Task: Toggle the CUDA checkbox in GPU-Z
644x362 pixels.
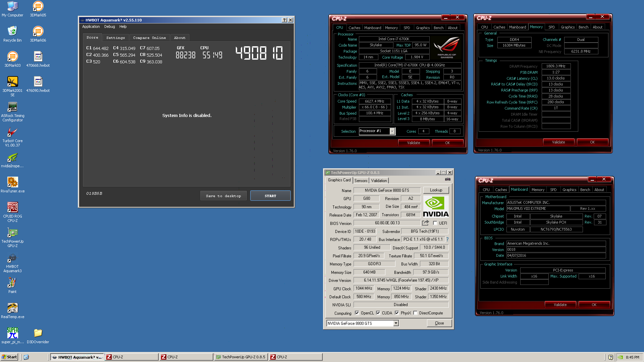Action: (x=378, y=313)
